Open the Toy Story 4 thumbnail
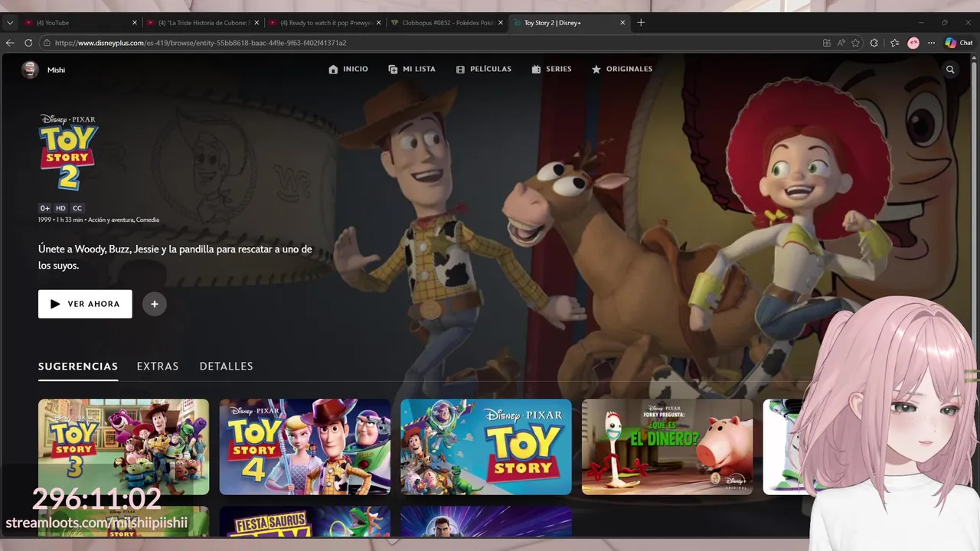 pos(305,447)
